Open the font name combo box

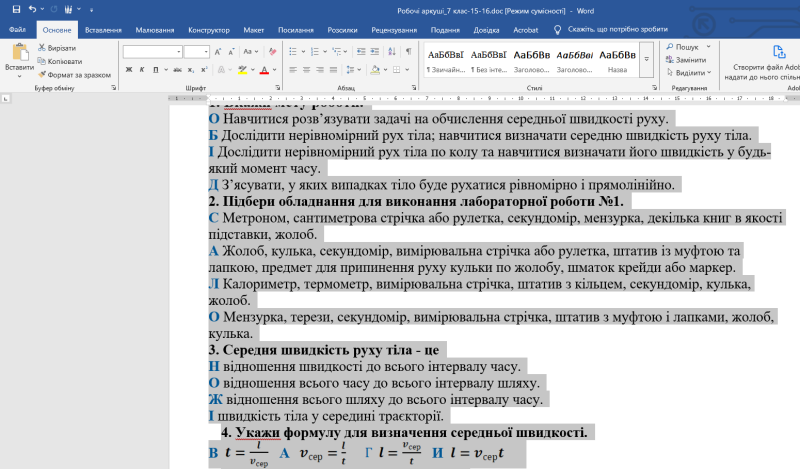point(152,52)
